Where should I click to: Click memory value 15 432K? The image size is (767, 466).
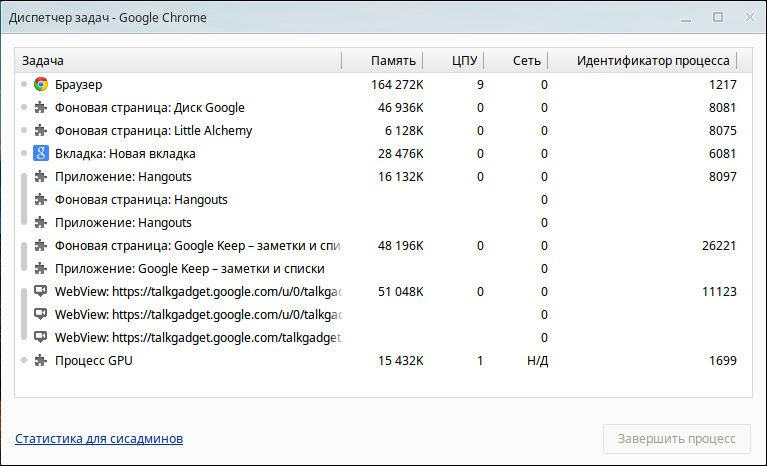tap(400, 360)
